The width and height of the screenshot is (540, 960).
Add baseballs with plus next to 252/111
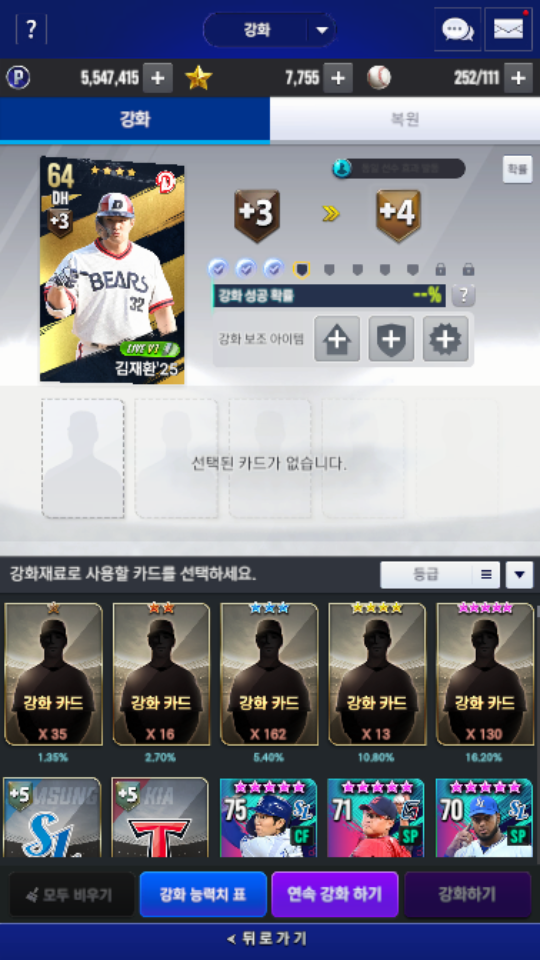[x=518, y=78]
